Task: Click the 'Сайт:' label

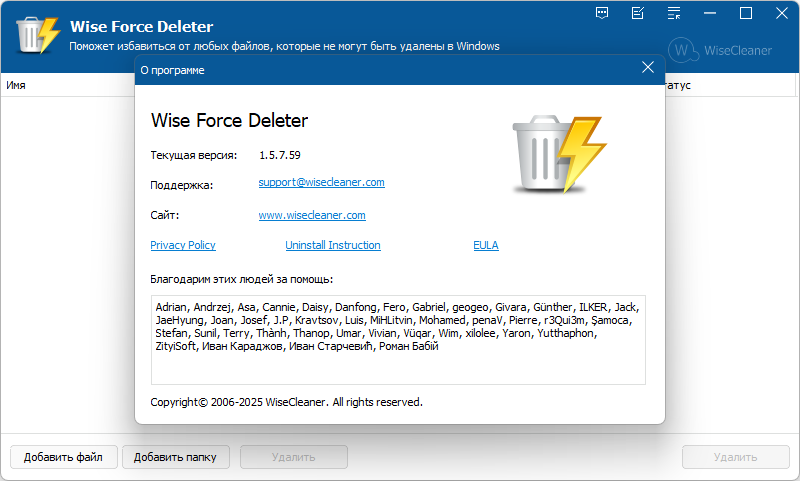Action: 164,215
